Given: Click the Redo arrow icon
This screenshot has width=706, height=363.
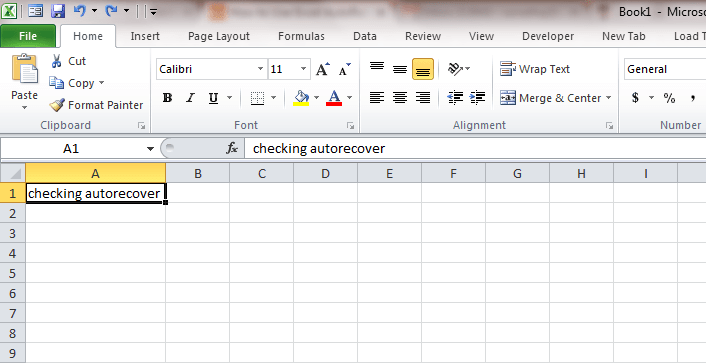Looking at the screenshot, I should pos(111,11).
